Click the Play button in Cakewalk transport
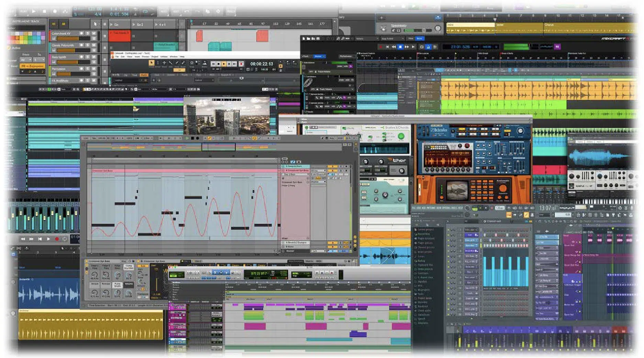 (x=224, y=64)
